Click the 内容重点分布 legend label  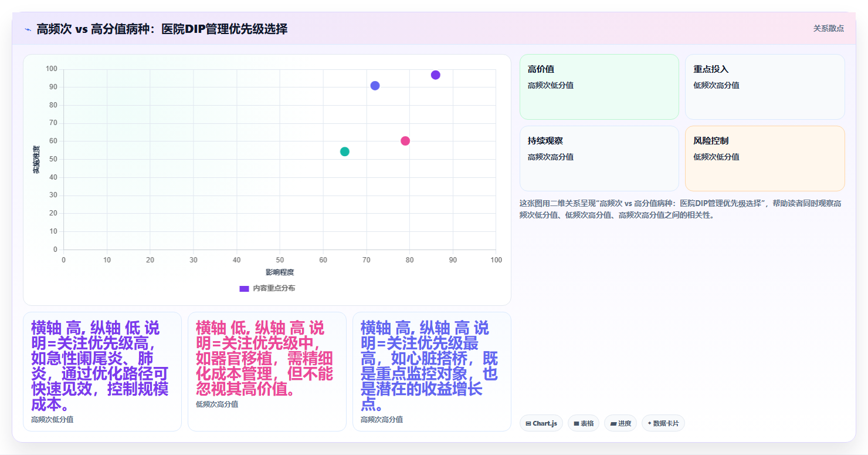[274, 288]
